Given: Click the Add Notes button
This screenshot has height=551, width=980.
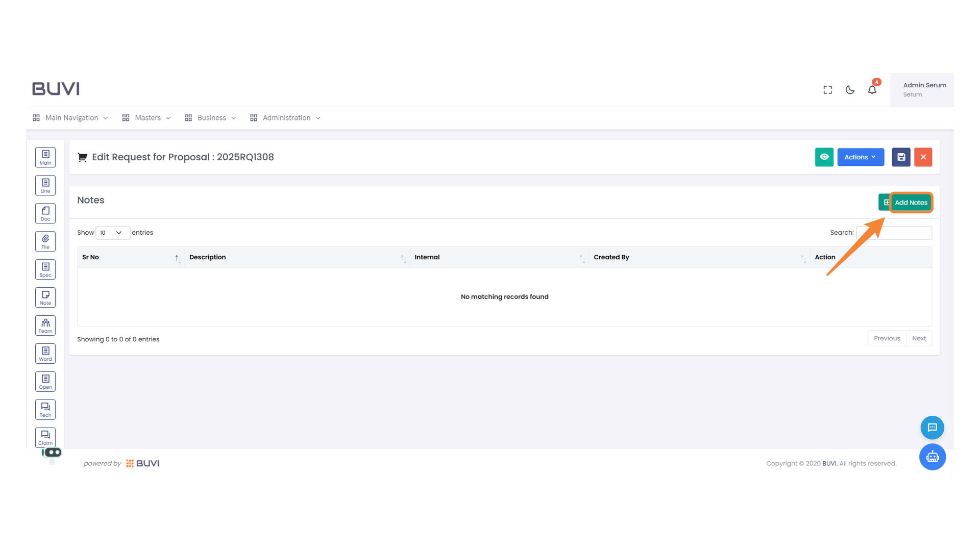Looking at the screenshot, I should tap(911, 202).
